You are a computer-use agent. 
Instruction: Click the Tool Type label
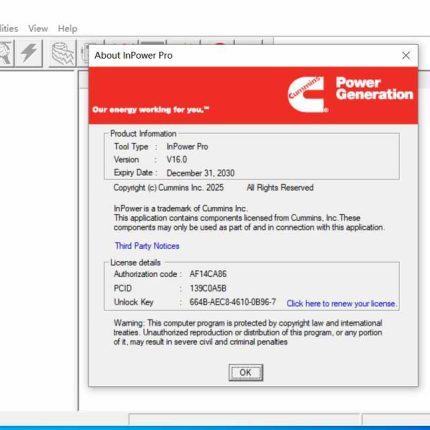tap(131, 147)
